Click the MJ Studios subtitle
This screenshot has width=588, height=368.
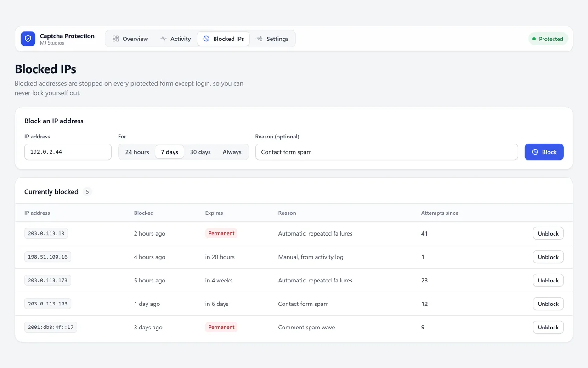tap(52, 43)
